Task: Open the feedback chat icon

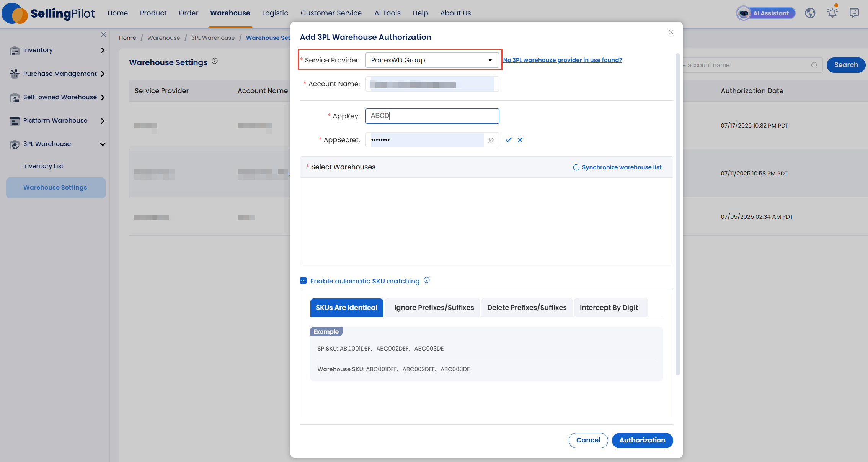Action: click(854, 13)
